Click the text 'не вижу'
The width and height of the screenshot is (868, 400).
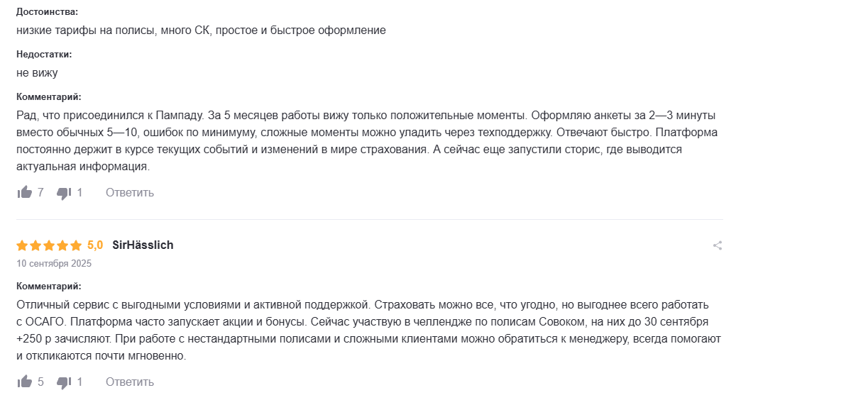tap(37, 72)
